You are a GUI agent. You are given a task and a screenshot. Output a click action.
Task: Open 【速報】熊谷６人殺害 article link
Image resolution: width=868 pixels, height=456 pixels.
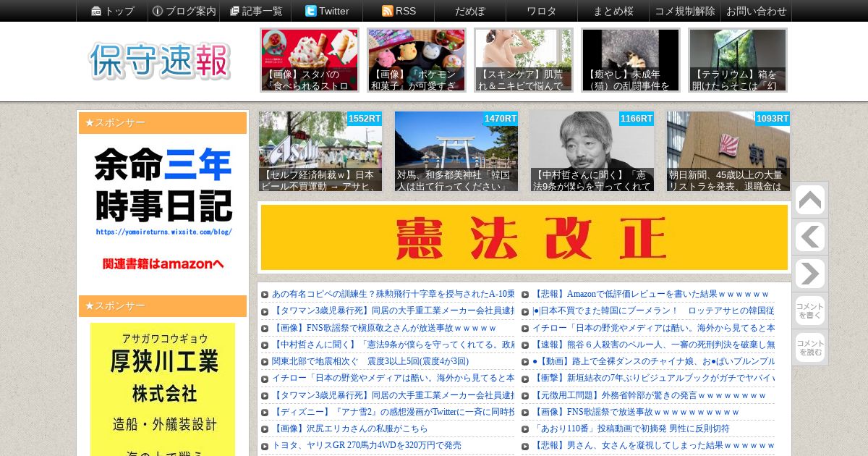tap(653, 345)
